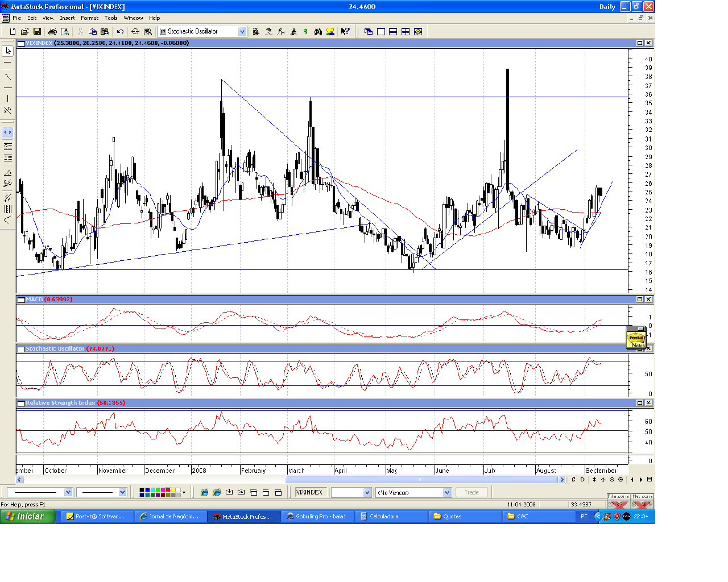Open the Insert menu

pyautogui.click(x=67, y=18)
